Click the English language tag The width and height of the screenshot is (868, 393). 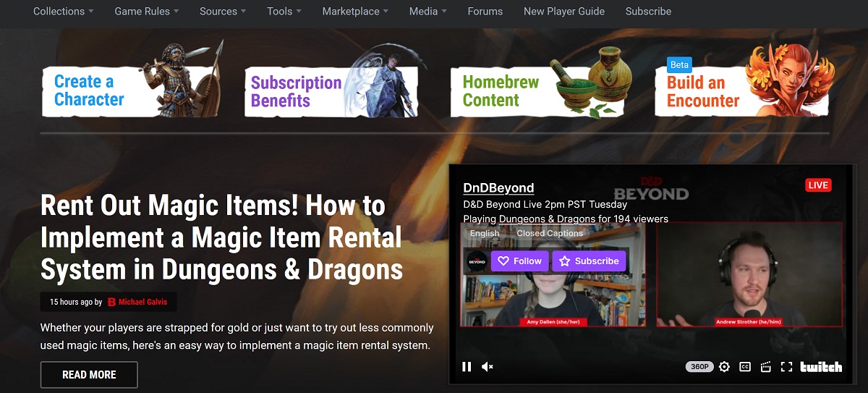(x=485, y=234)
